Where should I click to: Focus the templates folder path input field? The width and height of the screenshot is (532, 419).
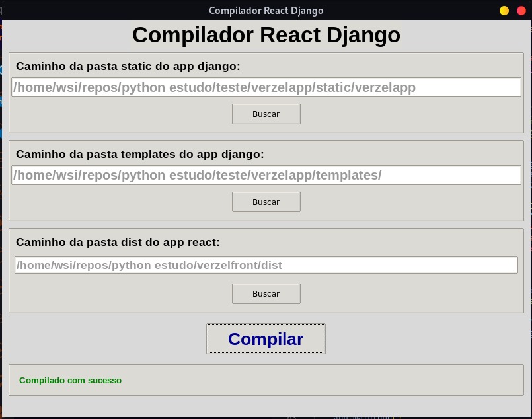point(266,175)
